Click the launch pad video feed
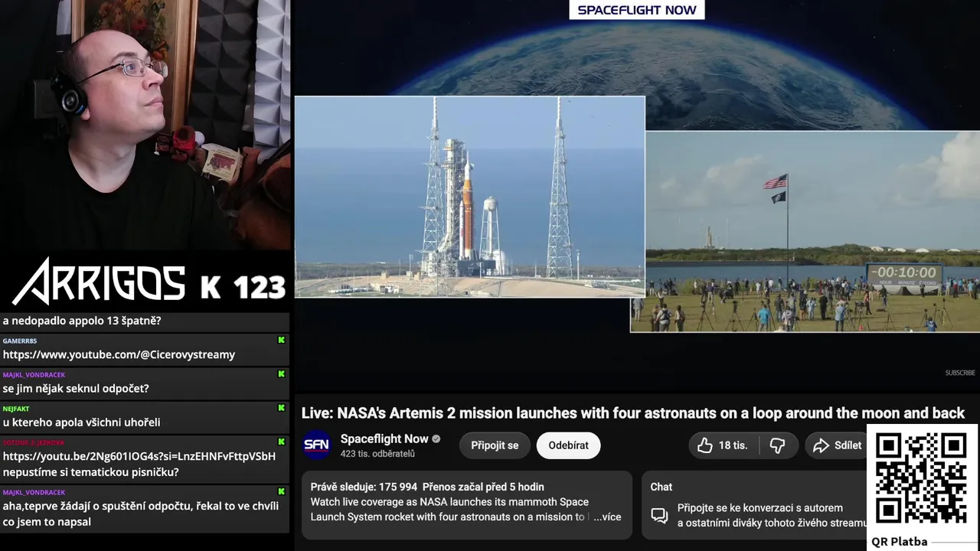 click(x=469, y=197)
